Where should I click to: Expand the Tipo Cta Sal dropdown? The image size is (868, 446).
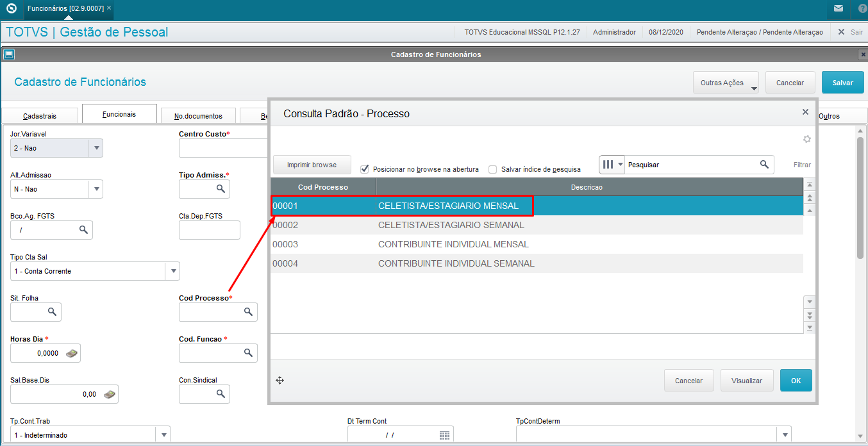tap(172, 271)
